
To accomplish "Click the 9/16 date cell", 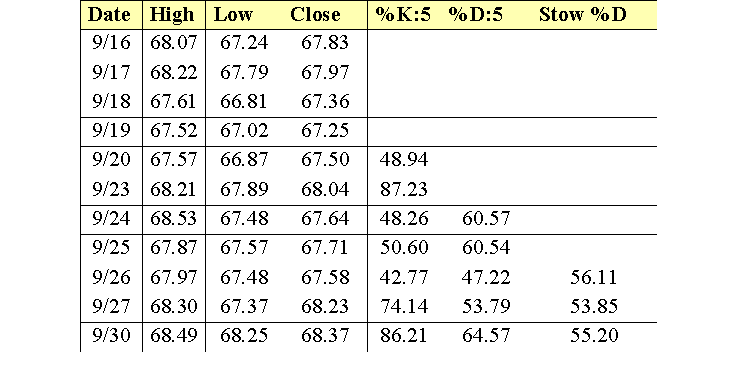I will (x=111, y=43).
